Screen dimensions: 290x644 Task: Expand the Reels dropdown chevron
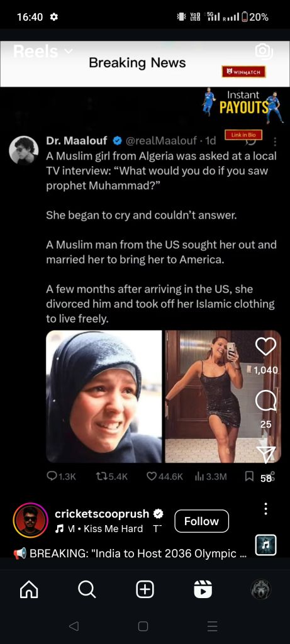point(69,52)
